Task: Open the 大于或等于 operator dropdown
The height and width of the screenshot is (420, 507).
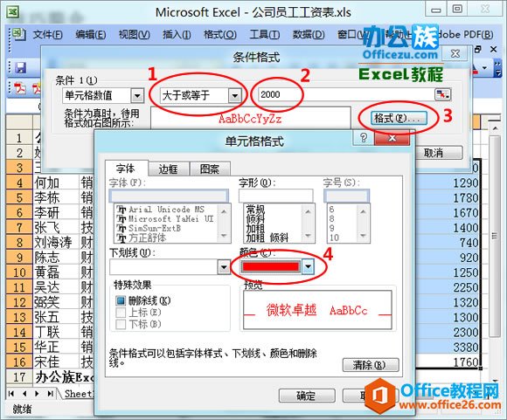Action: point(234,96)
